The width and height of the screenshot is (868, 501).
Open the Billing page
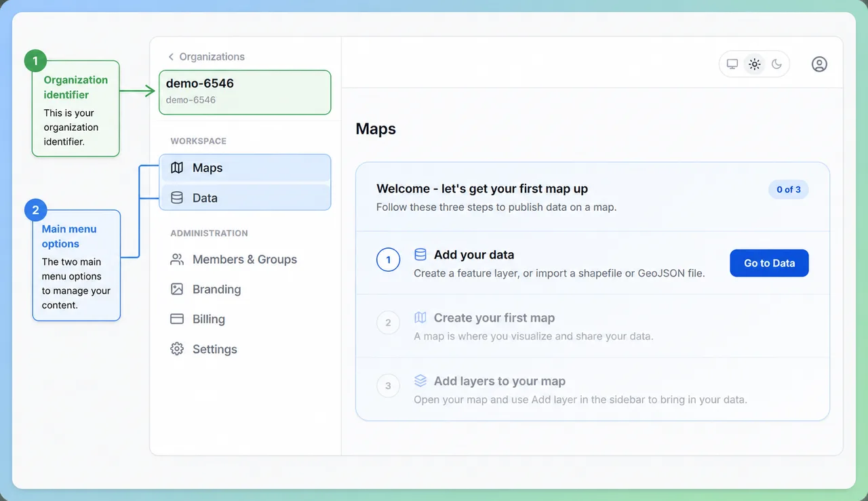pyautogui.click(x=245, y=319)
